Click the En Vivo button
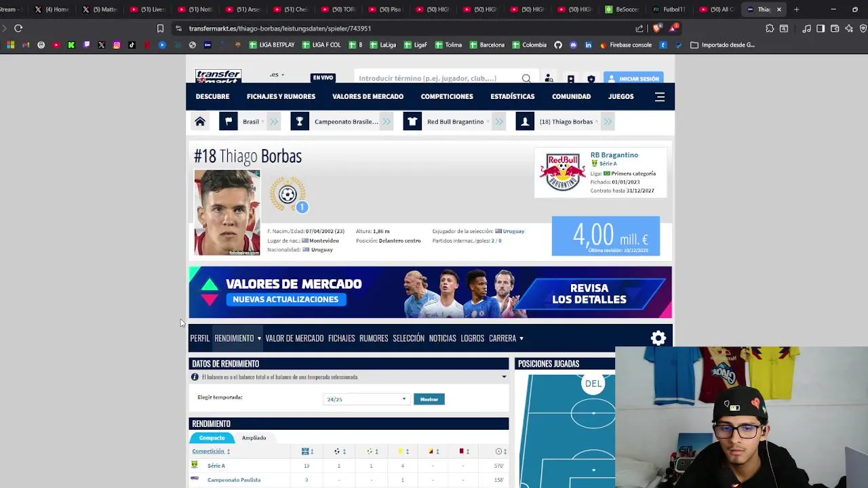The width and height of the screenshot is (868, 488). click(x=323, y=78)
